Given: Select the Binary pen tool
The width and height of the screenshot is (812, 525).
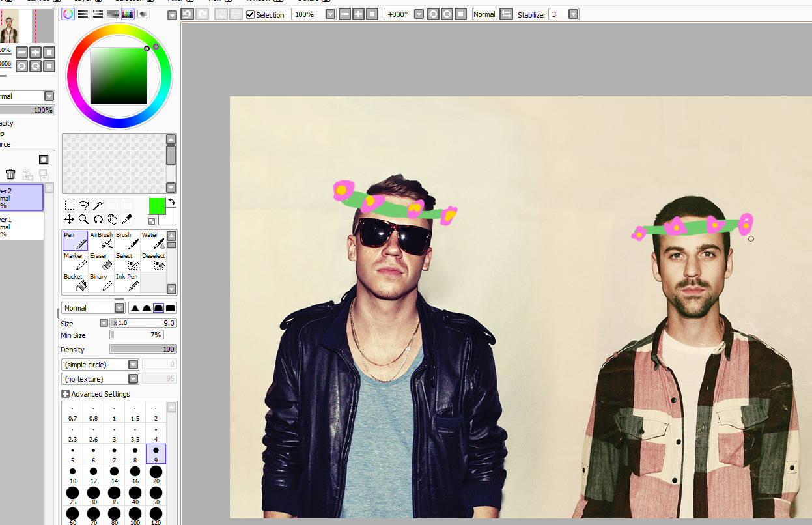Looking at the screenshot, I should [102, 282].
